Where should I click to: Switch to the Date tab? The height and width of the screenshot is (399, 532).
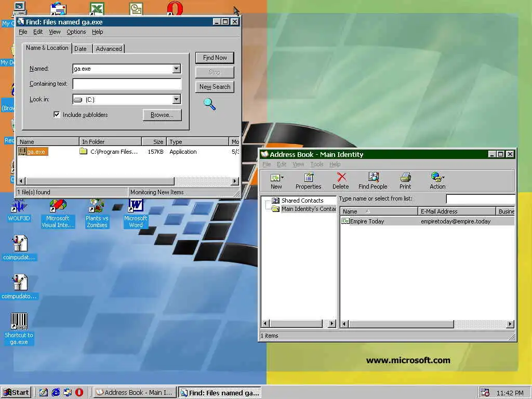point(81,49)
